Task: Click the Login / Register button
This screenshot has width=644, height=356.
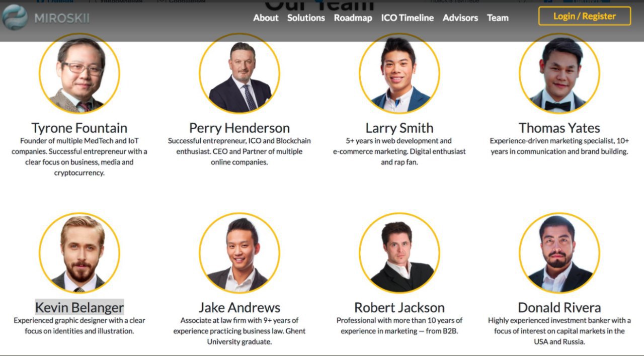Action: coord(585,16)
